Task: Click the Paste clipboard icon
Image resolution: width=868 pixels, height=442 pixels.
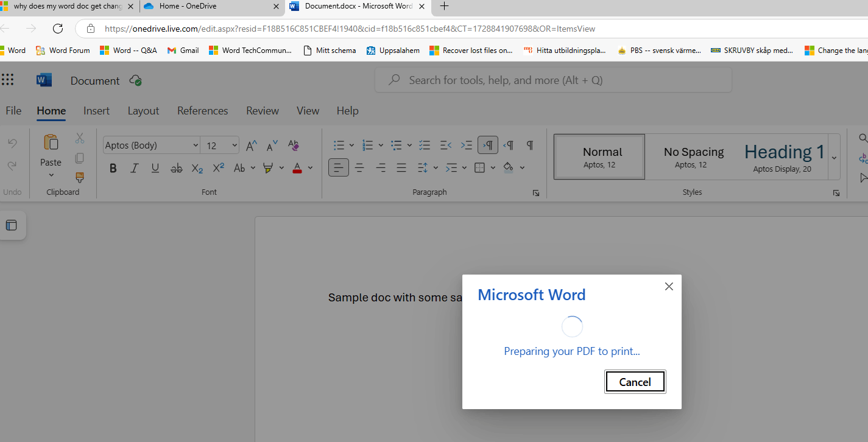Action: click(51, 142)
